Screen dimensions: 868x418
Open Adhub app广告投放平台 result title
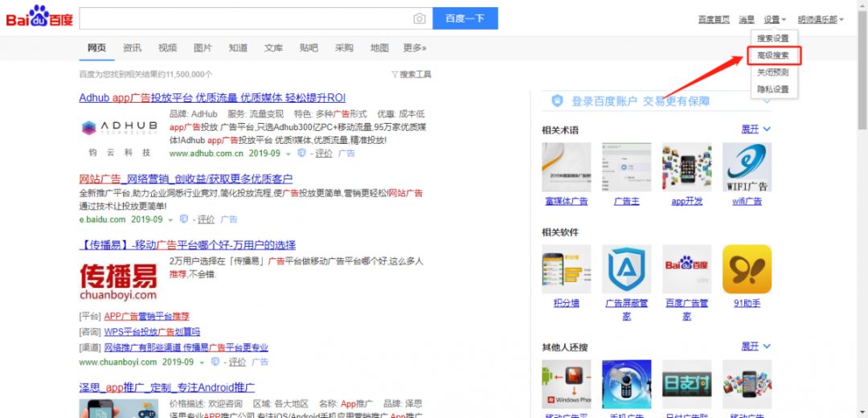[212, 98]
